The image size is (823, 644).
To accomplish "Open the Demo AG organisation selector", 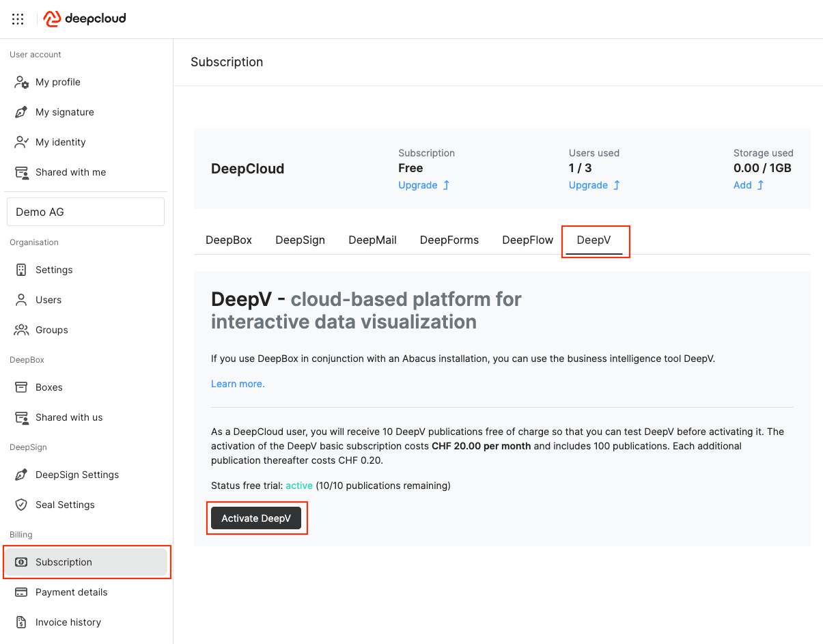I will (85, 212).
